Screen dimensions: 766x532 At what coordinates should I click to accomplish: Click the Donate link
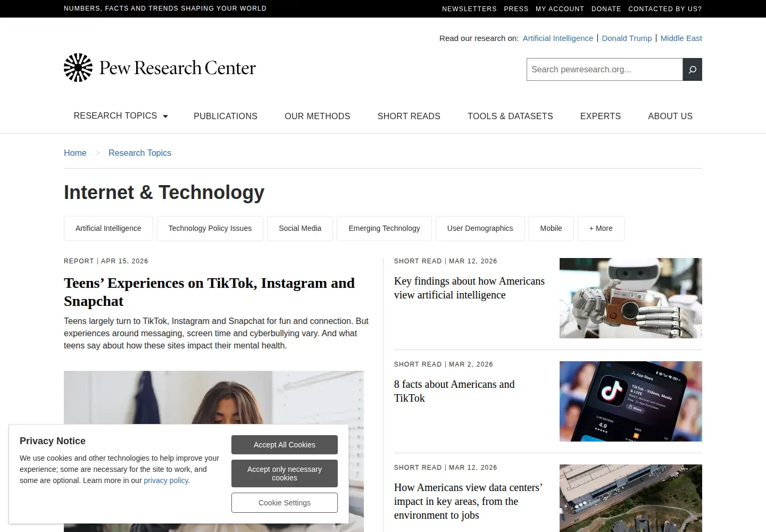(x=606, y=9)
